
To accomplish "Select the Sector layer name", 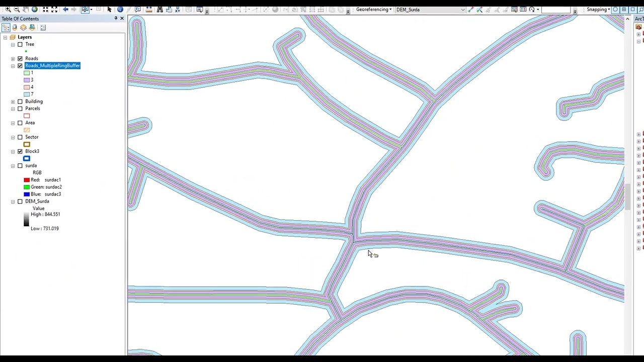I will (32, 137).
